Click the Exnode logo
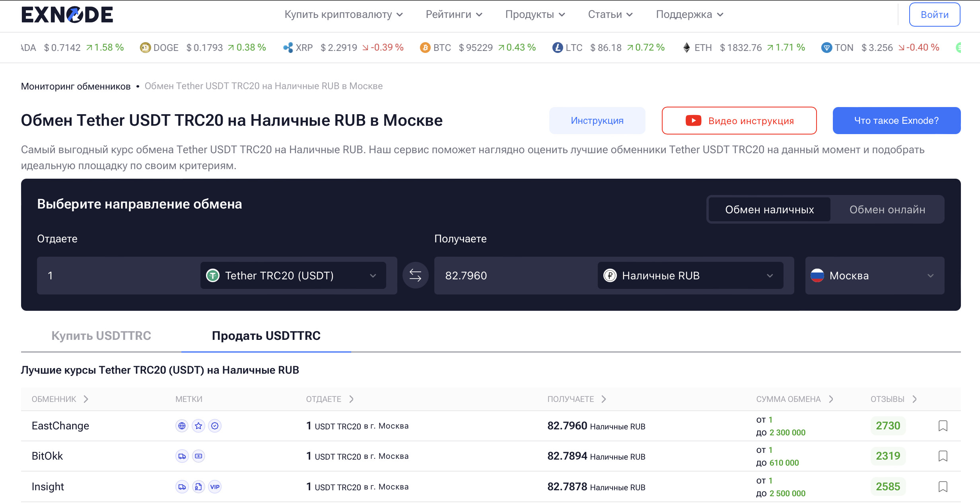980x503 pixels. (67, 15)
